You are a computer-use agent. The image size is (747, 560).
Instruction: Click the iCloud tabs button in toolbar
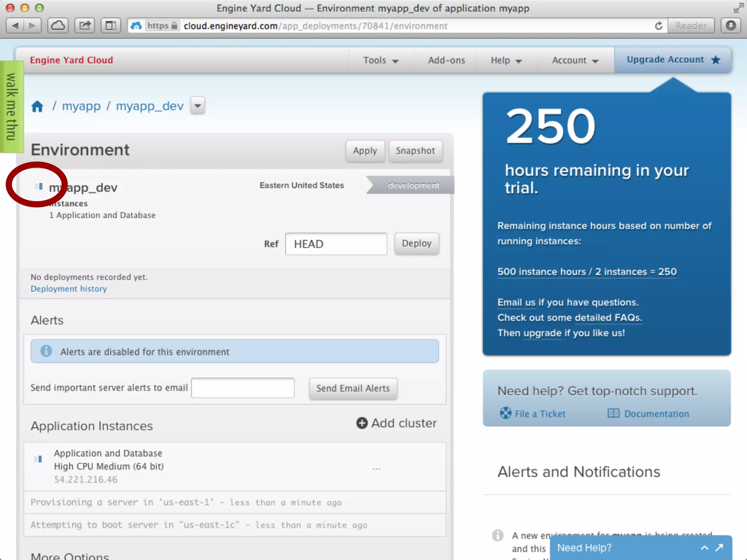tap(58, 26)
